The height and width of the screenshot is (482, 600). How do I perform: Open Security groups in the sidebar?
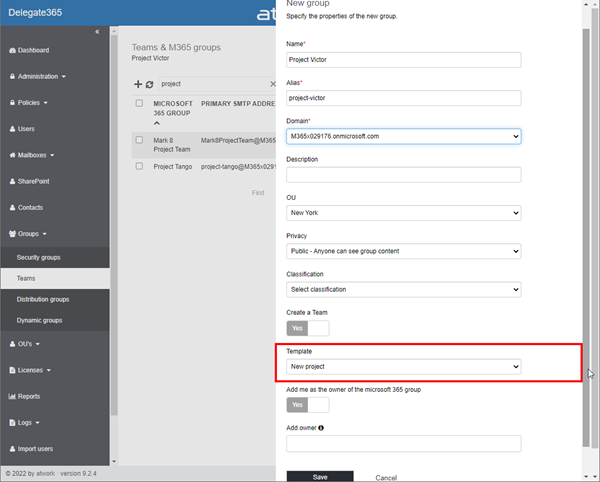(38, 257)
